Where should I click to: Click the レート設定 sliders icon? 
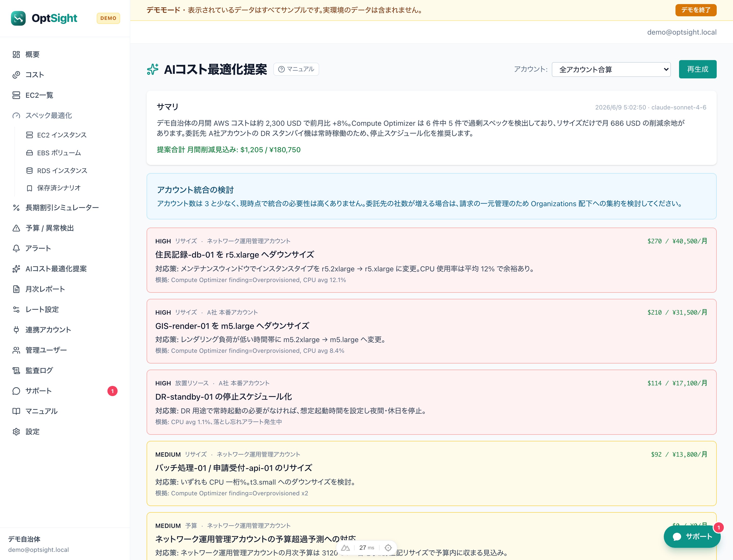coord(16,309)
